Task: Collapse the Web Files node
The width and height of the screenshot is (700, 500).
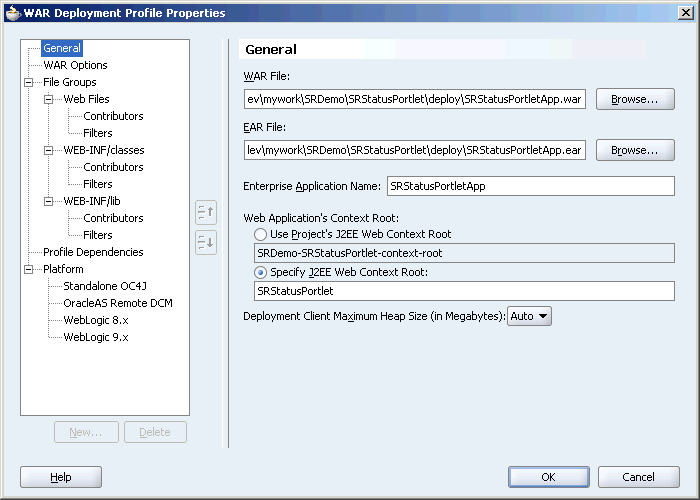Action: 49,99
